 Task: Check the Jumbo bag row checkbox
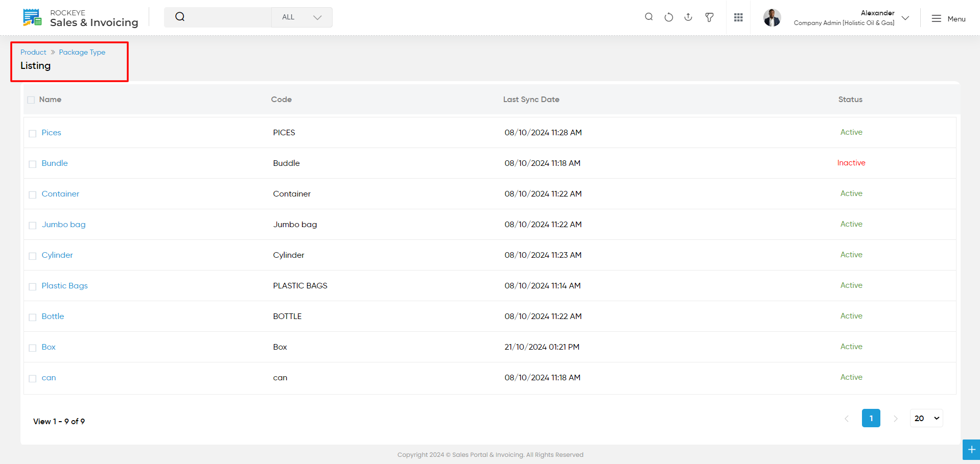pos(33,225)
